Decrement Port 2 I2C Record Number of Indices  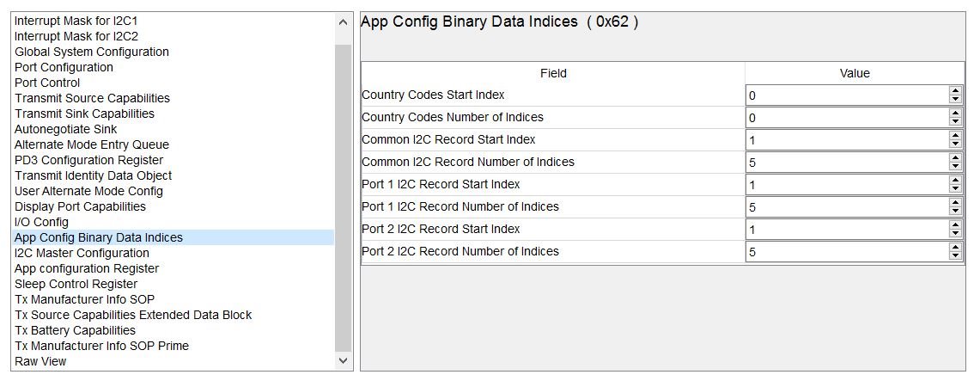[955, 256]
